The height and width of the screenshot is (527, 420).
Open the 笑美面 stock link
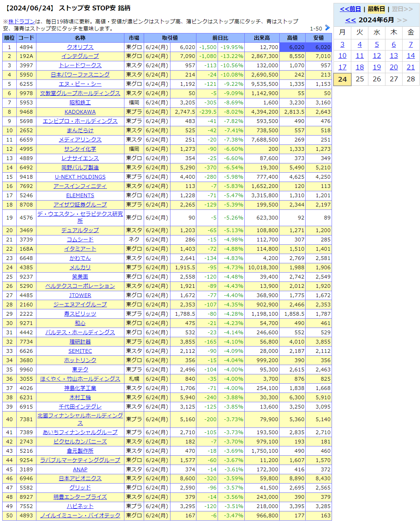(x=80, y=277)
